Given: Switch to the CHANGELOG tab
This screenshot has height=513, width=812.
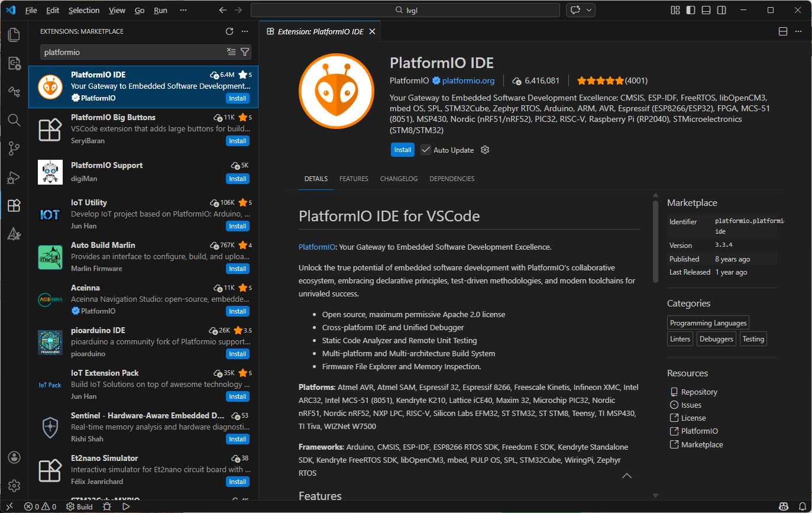Looking at the screenshot, I should pos(399,179).
